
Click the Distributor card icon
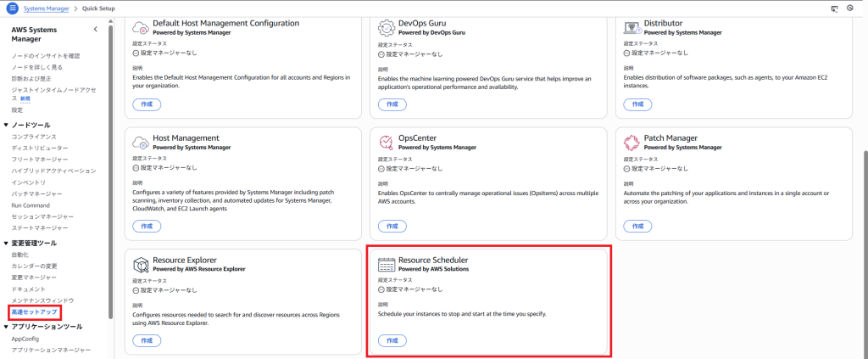click(632, 27)
